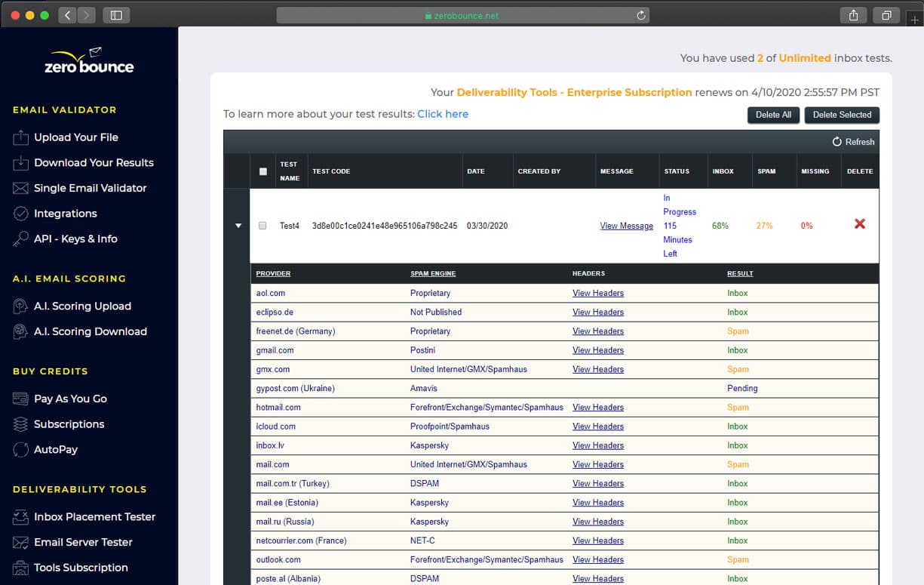Open Safari share button
Screen dimensions: 924x585
[x=853, y=15]
